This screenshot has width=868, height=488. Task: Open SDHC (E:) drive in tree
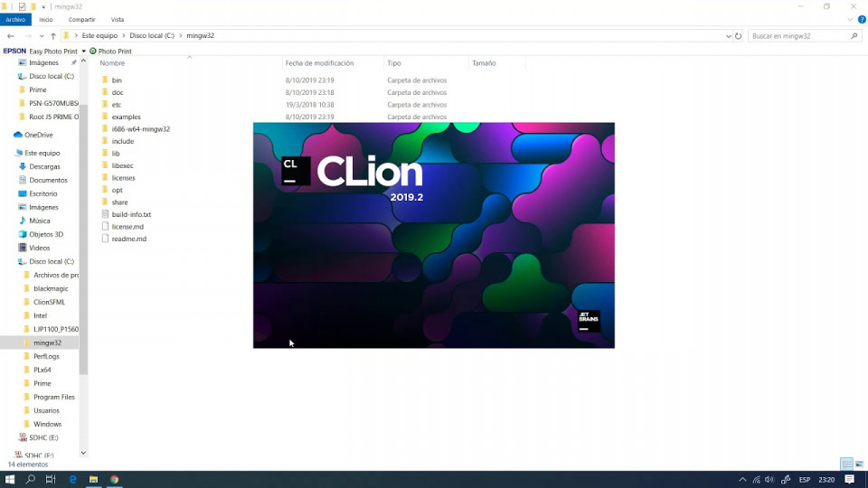coord(43,437)
